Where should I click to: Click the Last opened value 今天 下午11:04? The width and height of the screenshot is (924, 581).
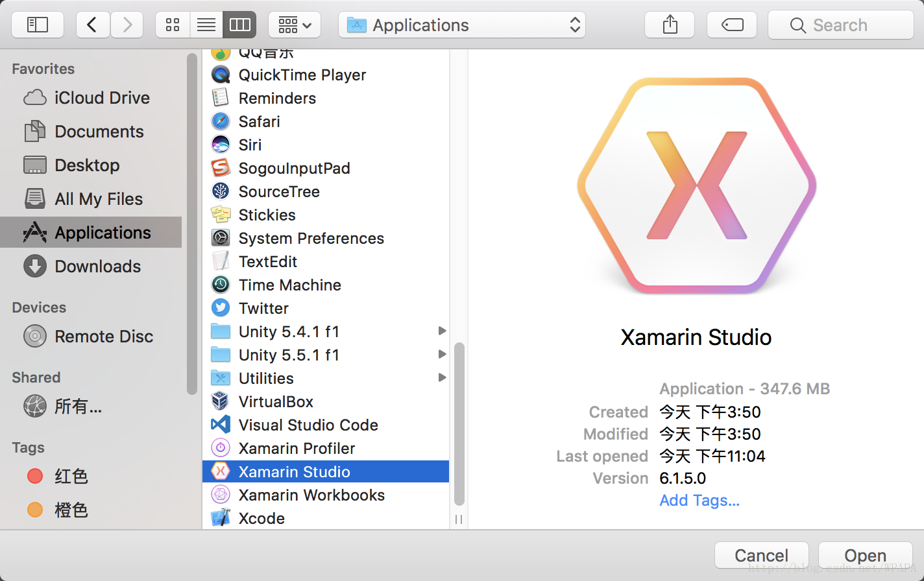712,456
